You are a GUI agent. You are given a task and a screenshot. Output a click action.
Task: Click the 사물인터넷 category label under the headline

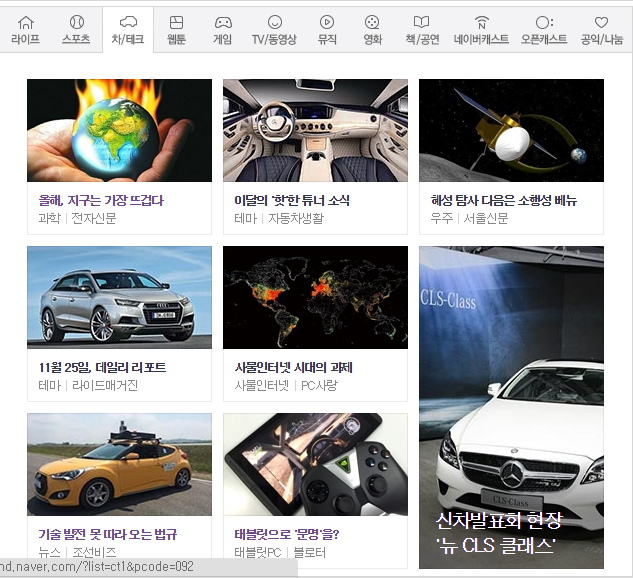click(262, 385)
